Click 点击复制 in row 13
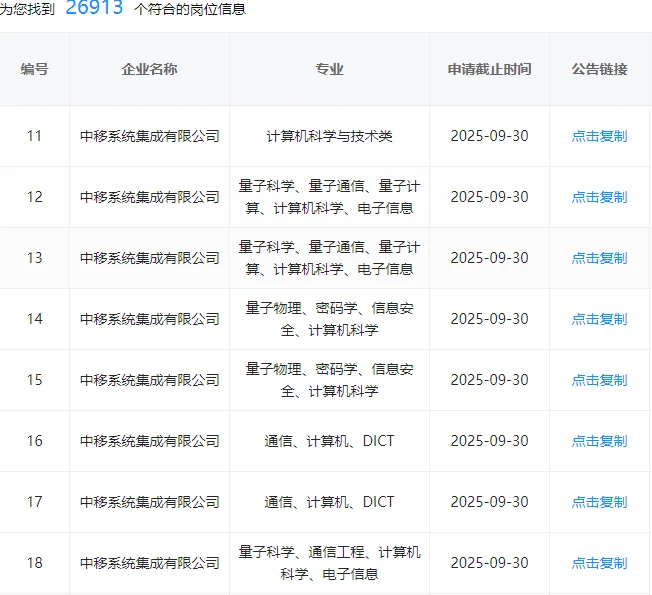The image size is (652, 595). coord(599,258)
